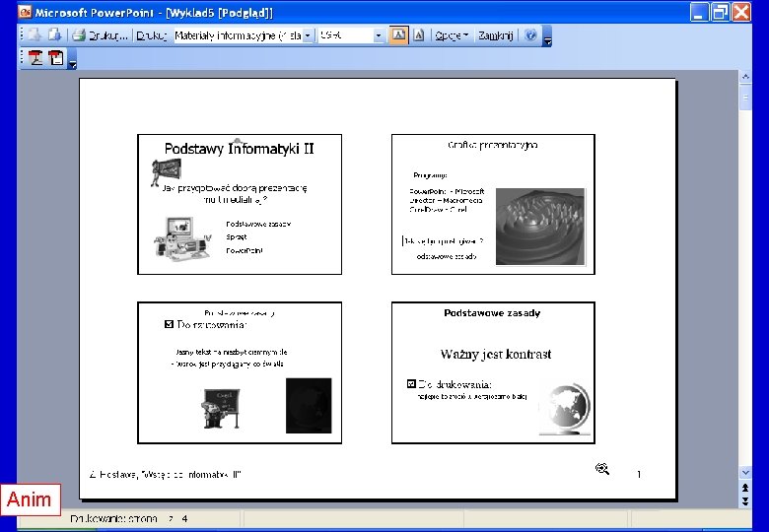769x532 pixels.
Task: Click status bar text 'Drukowanie: strona'
Action: (113, 518)
